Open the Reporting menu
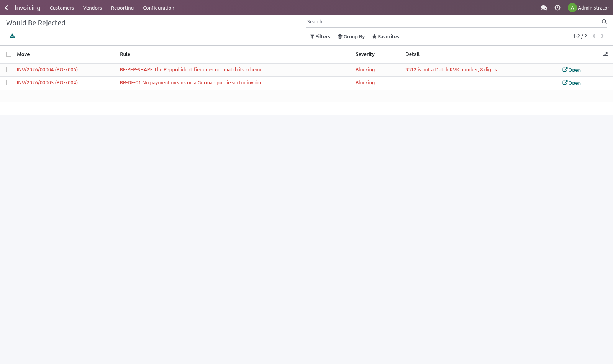The height and width of the screenshot is (364, 613). click(122, 8)
